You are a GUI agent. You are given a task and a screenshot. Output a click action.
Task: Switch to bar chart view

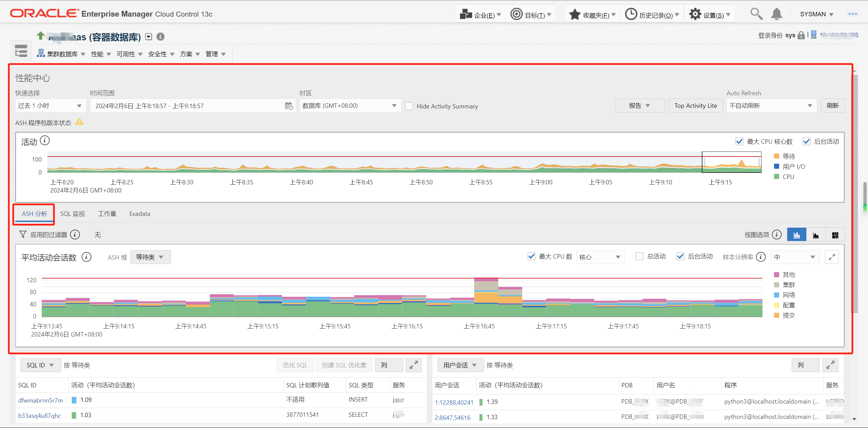[797, 235]
